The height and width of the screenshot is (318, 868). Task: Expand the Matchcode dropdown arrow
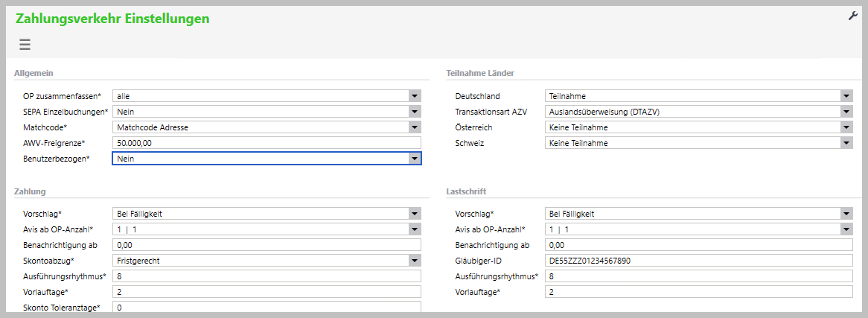(415, 127)
